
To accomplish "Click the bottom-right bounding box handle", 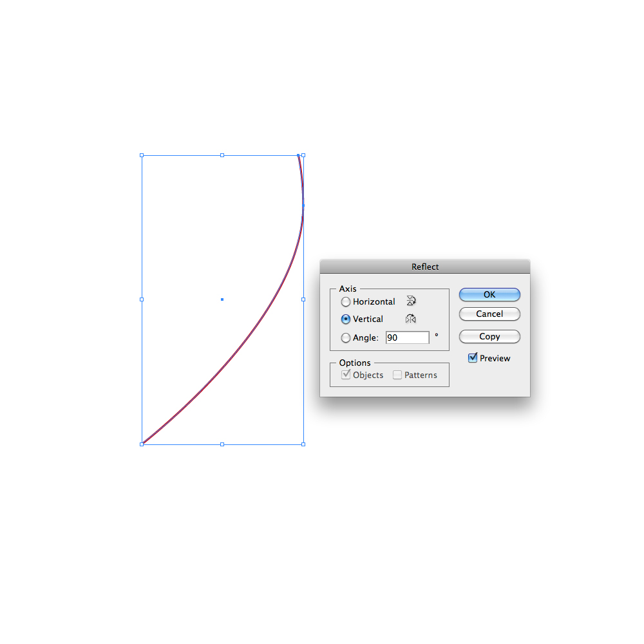I will click(x=303, y=444).
